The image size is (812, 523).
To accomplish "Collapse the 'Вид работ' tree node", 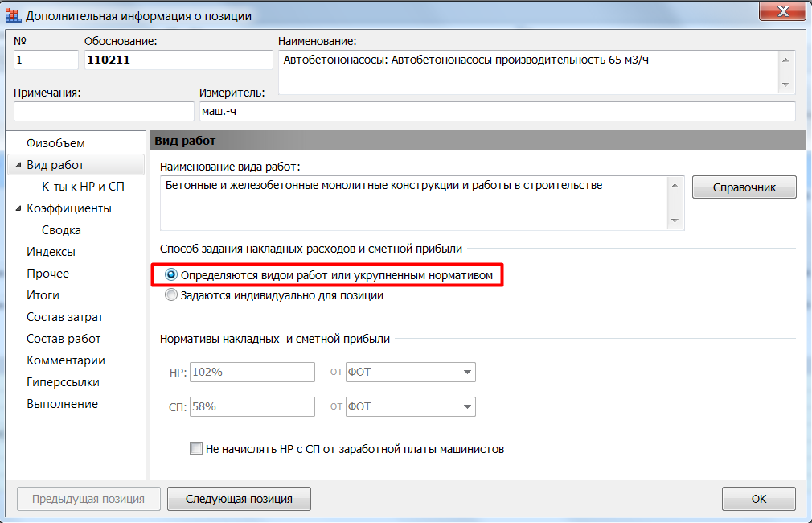I will pyautogui.click(x=18, y=166).
